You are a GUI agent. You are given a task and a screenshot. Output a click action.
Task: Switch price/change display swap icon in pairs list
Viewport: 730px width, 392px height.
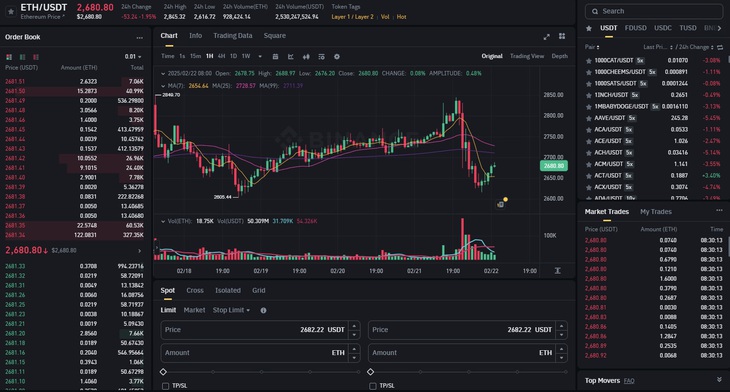[720, 47]
